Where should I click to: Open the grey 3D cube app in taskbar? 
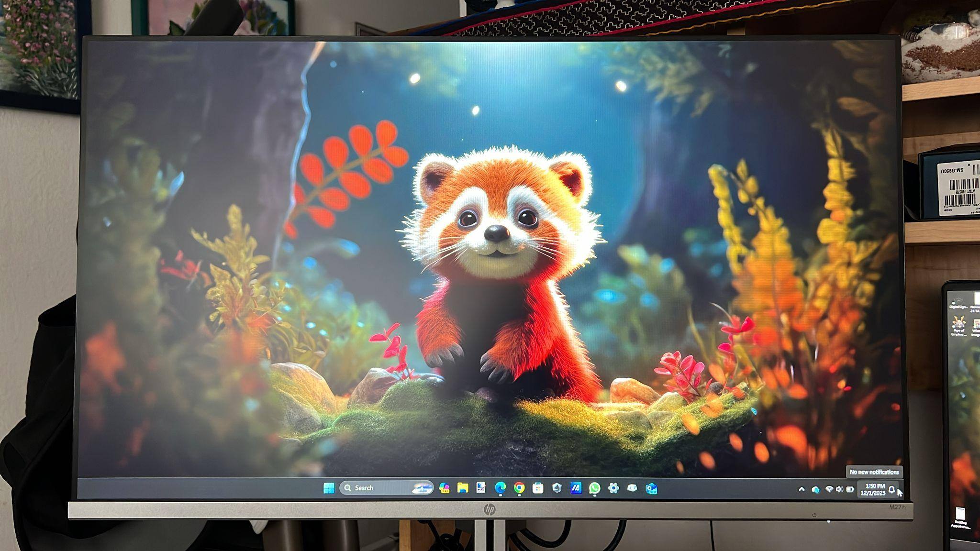tap(557, 488)
